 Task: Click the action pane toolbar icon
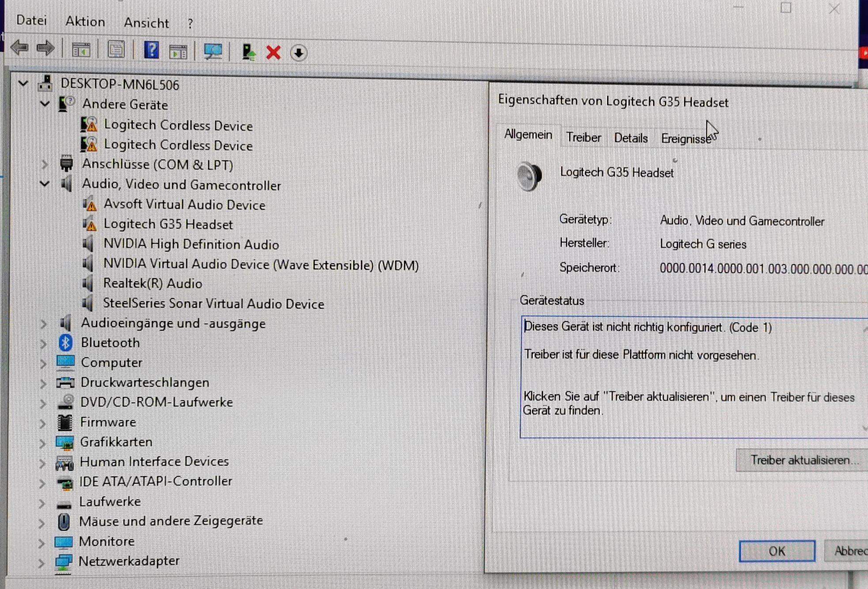point(178,52)
